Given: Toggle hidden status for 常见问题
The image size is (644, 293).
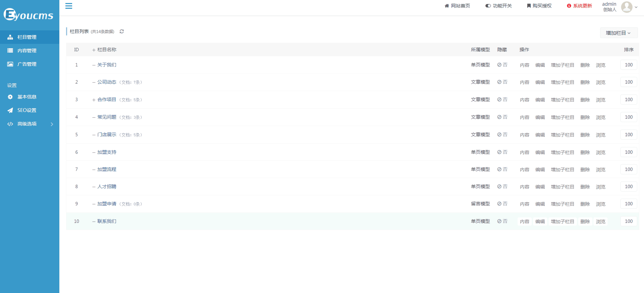Looking at the screenshot, I should click(502, 117).
